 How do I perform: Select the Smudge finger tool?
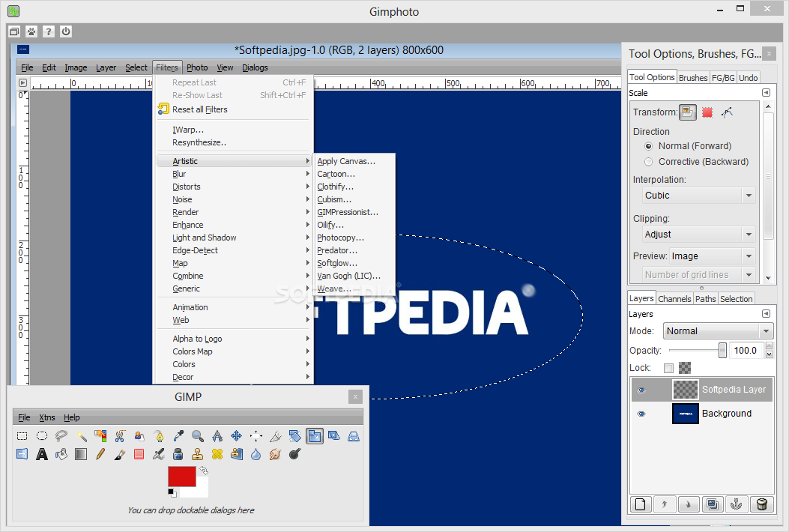275,455
